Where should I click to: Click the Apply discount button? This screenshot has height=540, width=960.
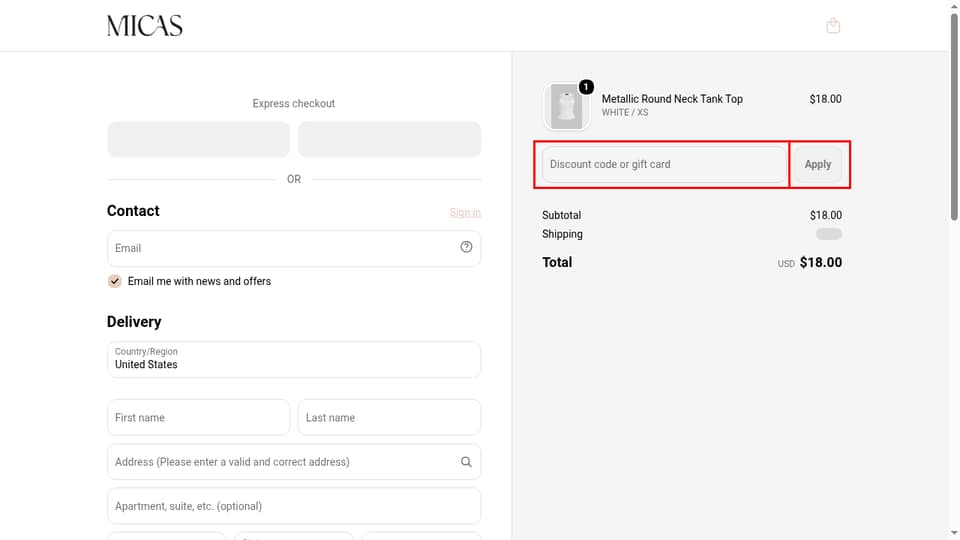tap(817, 164)
